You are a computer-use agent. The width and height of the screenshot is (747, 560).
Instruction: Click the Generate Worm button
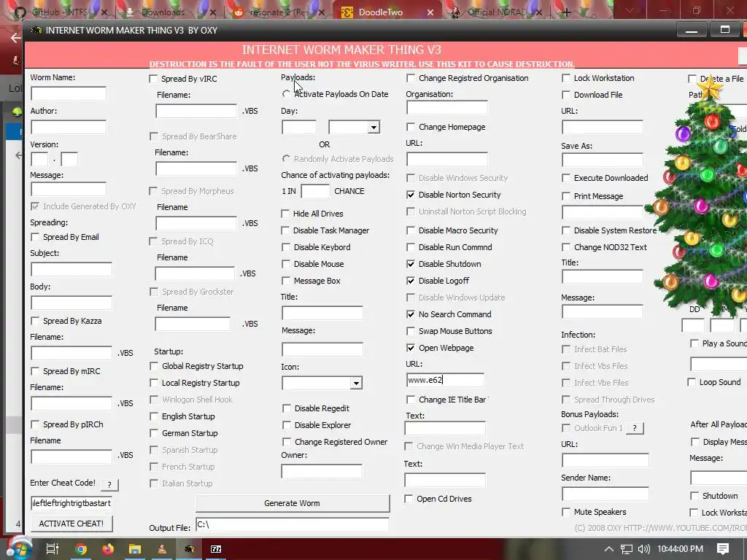293,503
